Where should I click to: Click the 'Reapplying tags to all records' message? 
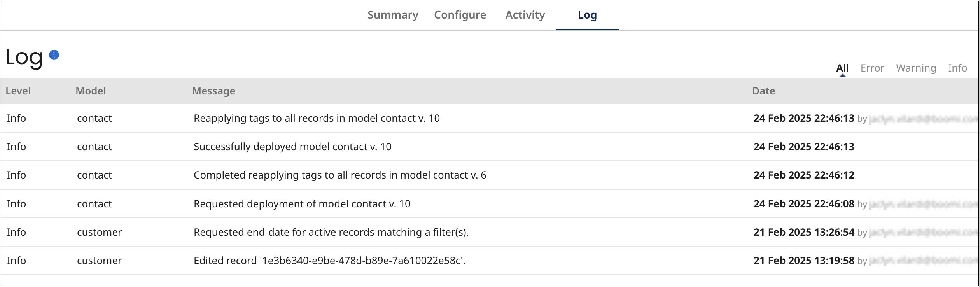tap(316, 118)
